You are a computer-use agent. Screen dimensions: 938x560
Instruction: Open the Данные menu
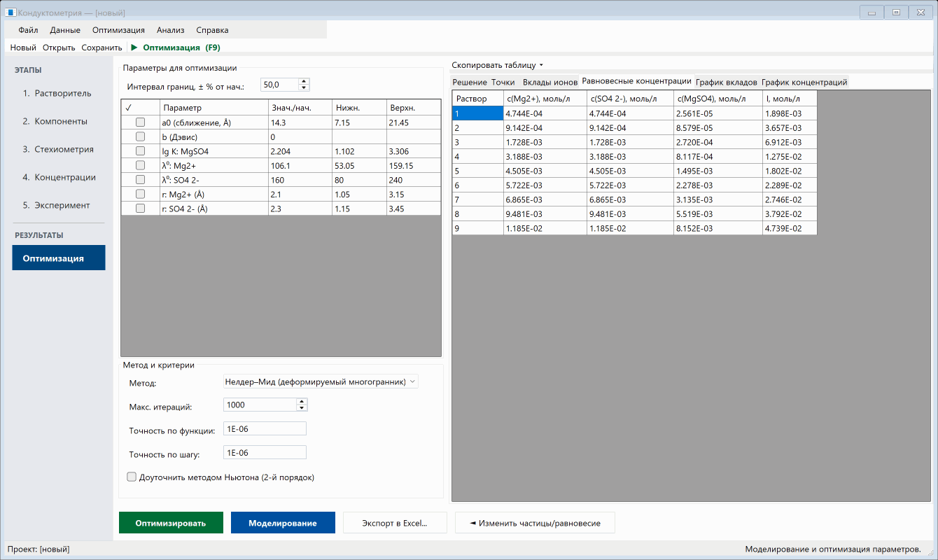click(65, 30)
